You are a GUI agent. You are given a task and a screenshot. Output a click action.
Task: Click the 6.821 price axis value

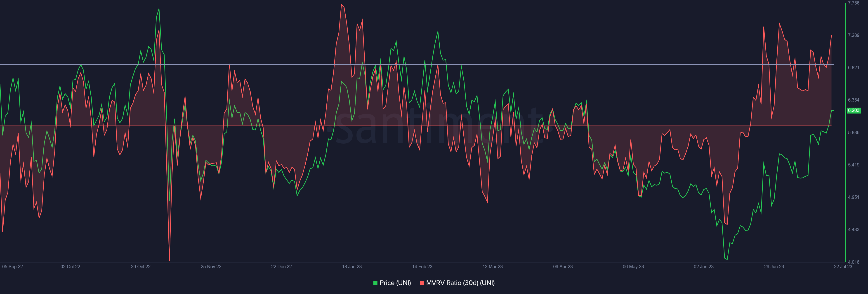pyautogui.click(x=854, y=68)
